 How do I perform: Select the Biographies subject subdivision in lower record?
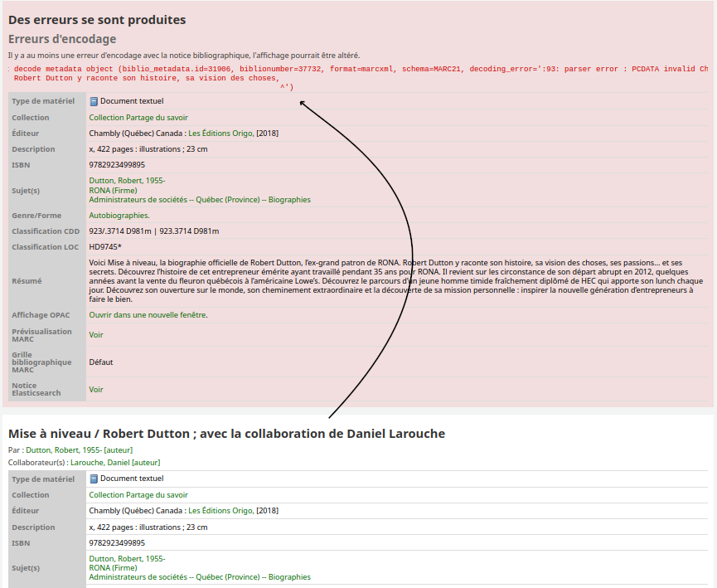pyautogui.click(x=289, y=577)
